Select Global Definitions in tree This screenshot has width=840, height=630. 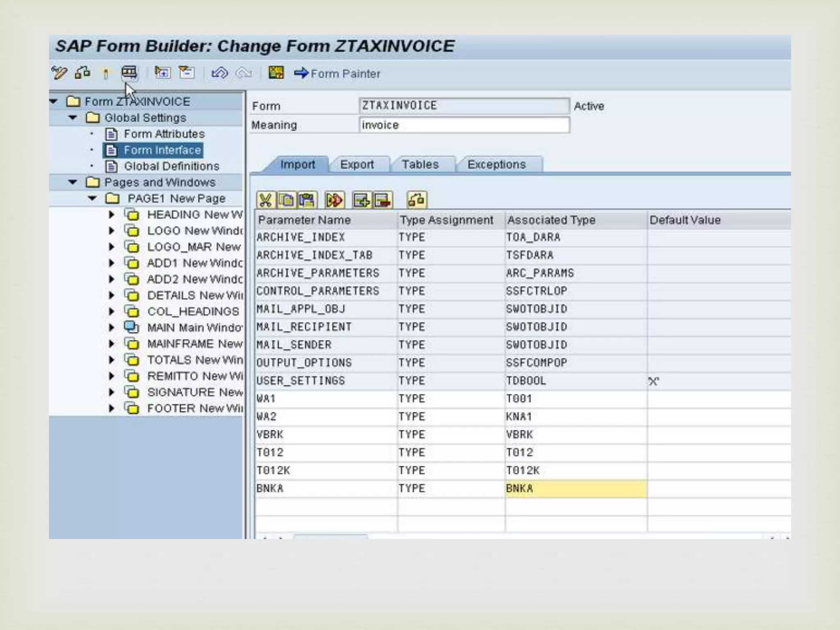[x=171, y=166]
